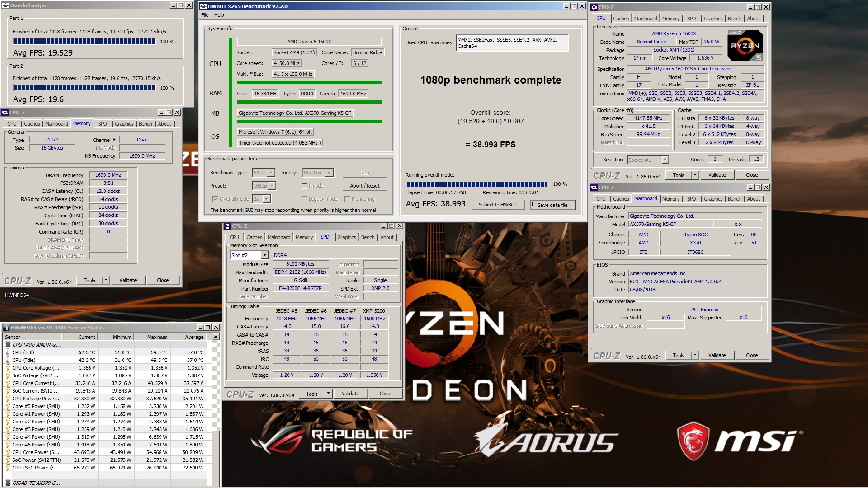Click the lightning icon beside Core #0 Power

click(8, 406)
